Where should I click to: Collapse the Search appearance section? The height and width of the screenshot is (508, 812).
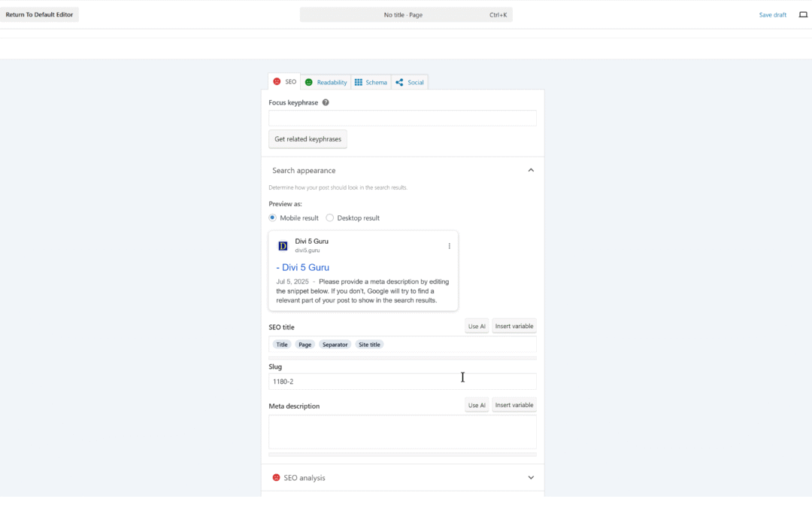pyautogui.click(x=531, y=169)
